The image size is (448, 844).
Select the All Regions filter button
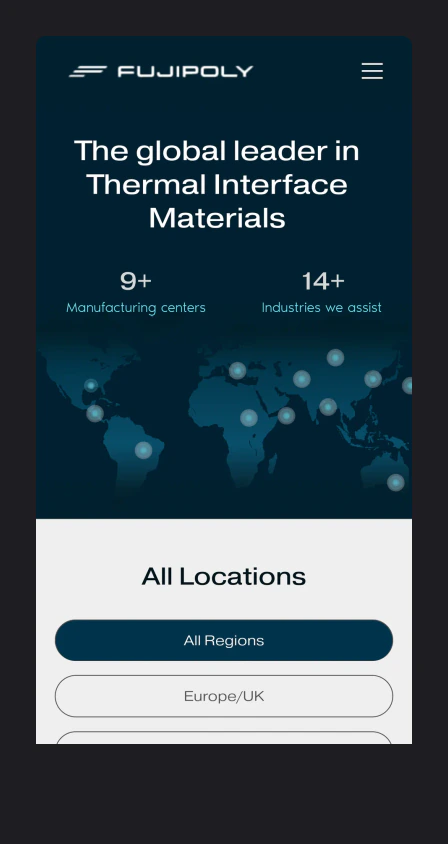pos(224,640)
